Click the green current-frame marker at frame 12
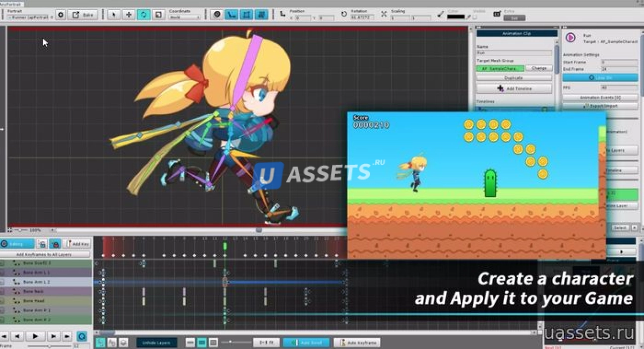644x349 pixels. click(x=225, y=246)
